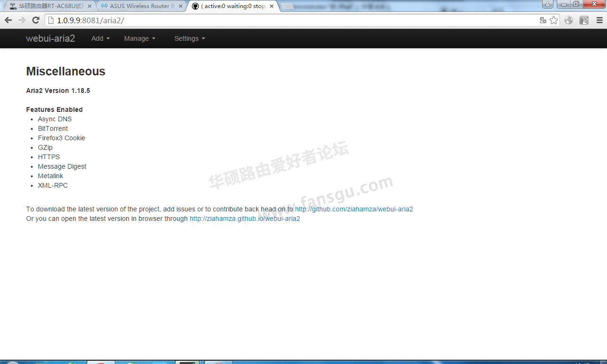Viewport: 607px width, 364px height.
Task: Click the webui-aria2 brand title
Action: (x=50, y=38)
